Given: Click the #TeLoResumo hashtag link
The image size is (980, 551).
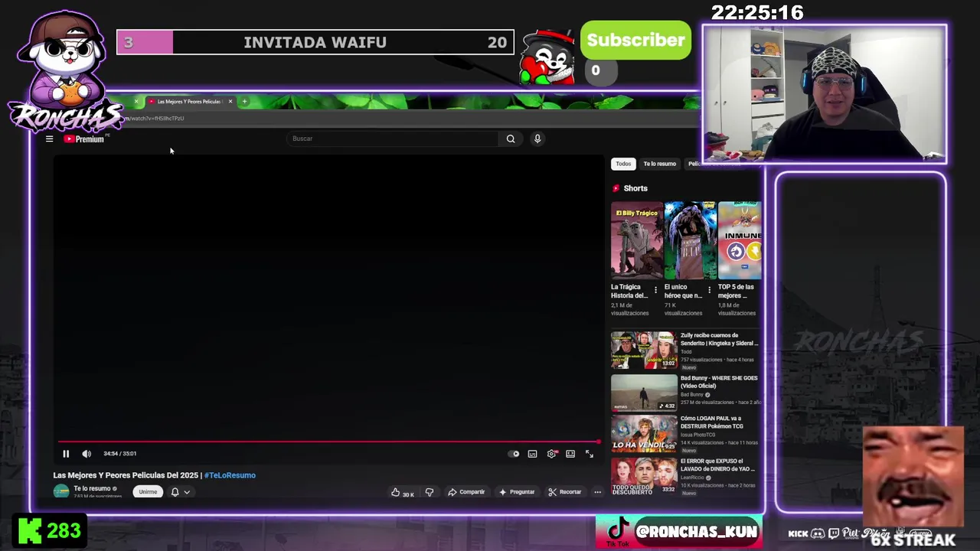Looking at the screenshot, I should click(230, 475).
